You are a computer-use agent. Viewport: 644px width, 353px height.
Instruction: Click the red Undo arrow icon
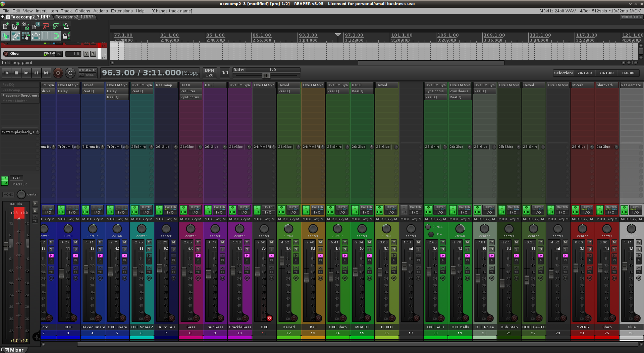46,26
